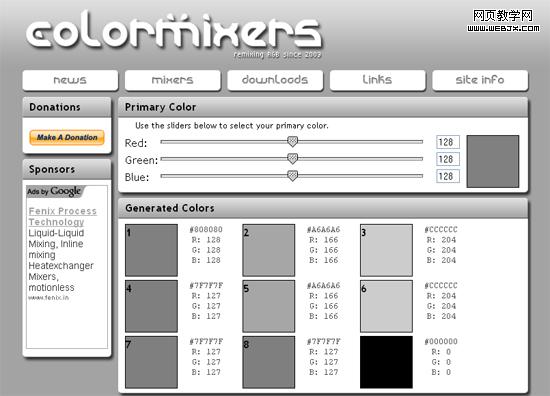
Task: Select the black #000000 swatch
Action: (386, 362)
